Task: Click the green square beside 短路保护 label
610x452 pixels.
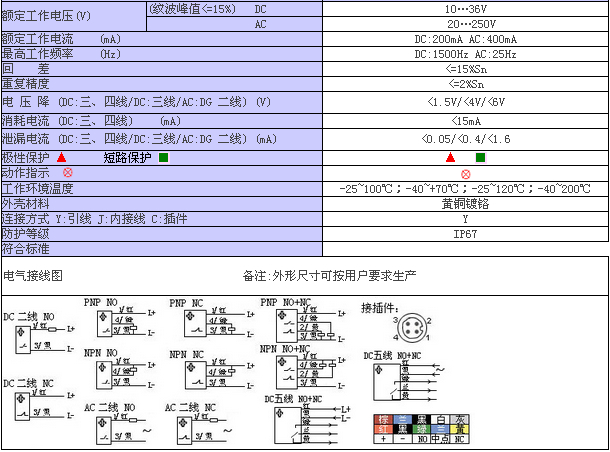Action: (x=164, y=158)
